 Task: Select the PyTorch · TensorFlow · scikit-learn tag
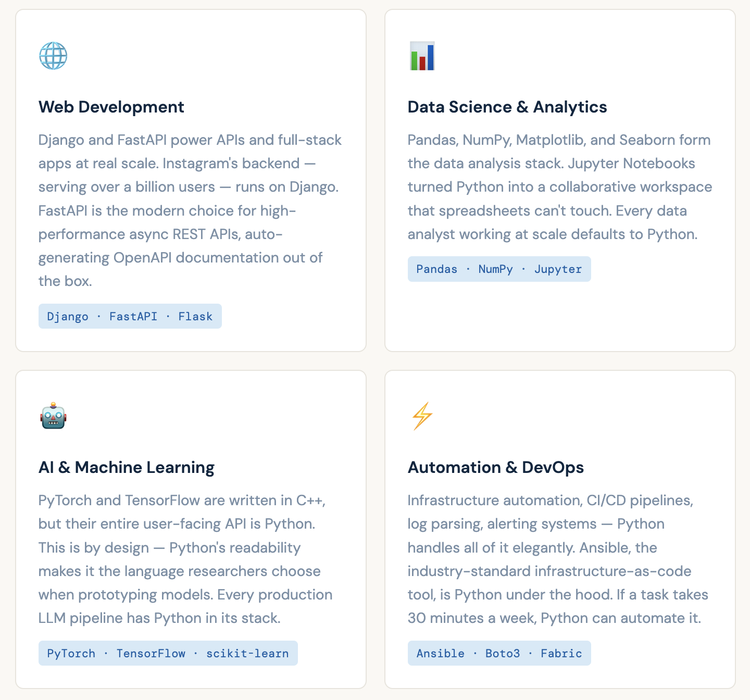coord(168,653)
